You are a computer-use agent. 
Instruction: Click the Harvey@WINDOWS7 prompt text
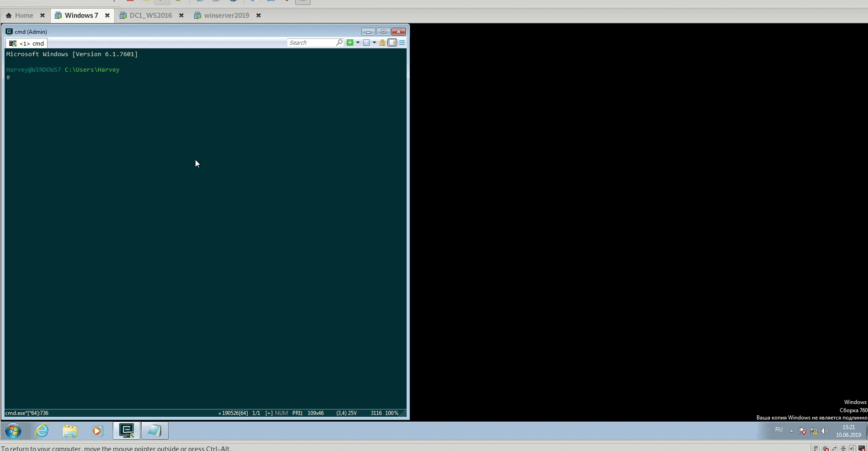coord(33,70)
